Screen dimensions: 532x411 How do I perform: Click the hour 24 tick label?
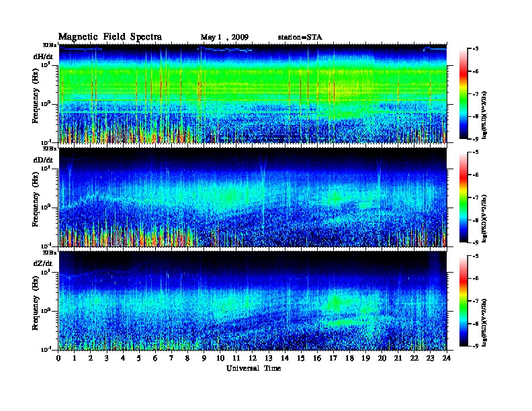(447, 358)
